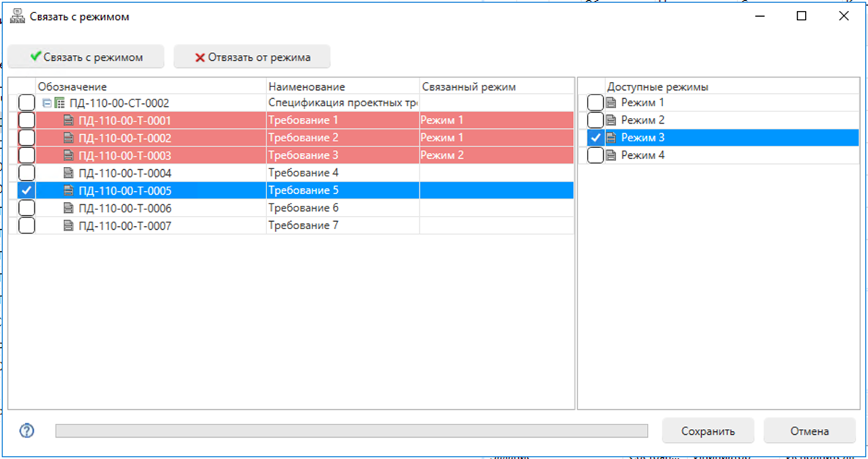Click the help question mark icon

(x=26, y=430)
